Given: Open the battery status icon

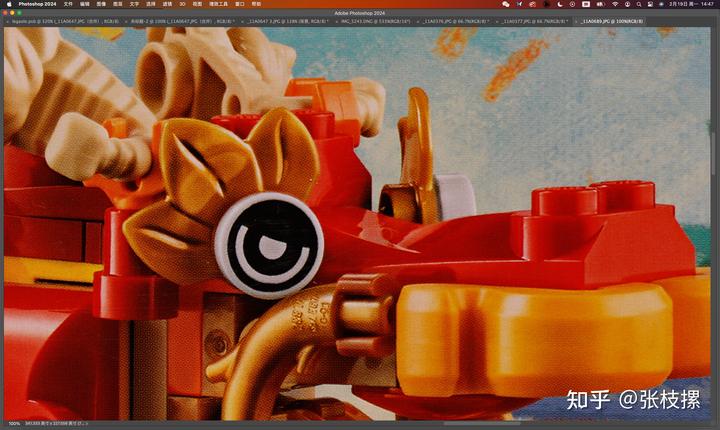Looking at the screenshot, I should (x=600, y=4).
